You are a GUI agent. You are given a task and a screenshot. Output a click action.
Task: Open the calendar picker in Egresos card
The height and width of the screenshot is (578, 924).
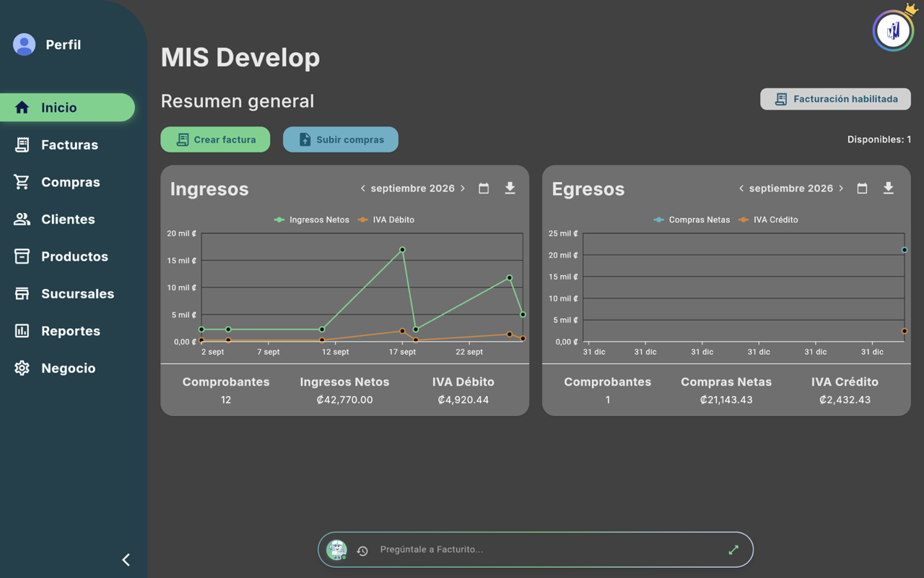pos(862,189)
